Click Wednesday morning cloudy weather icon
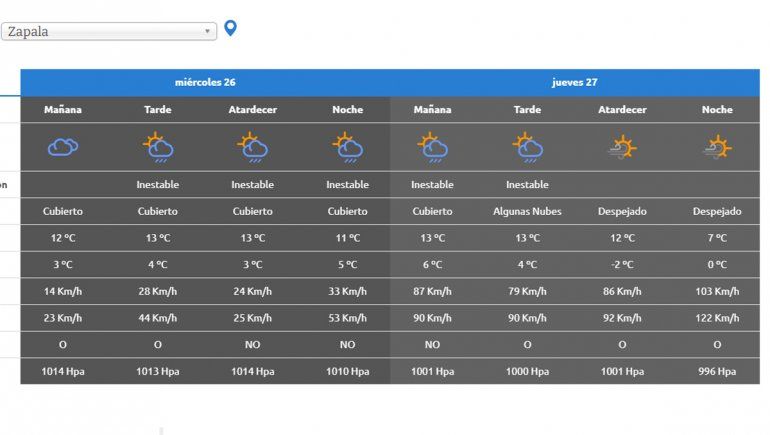The width and height of the screenshot is (770, 435). 63,148
